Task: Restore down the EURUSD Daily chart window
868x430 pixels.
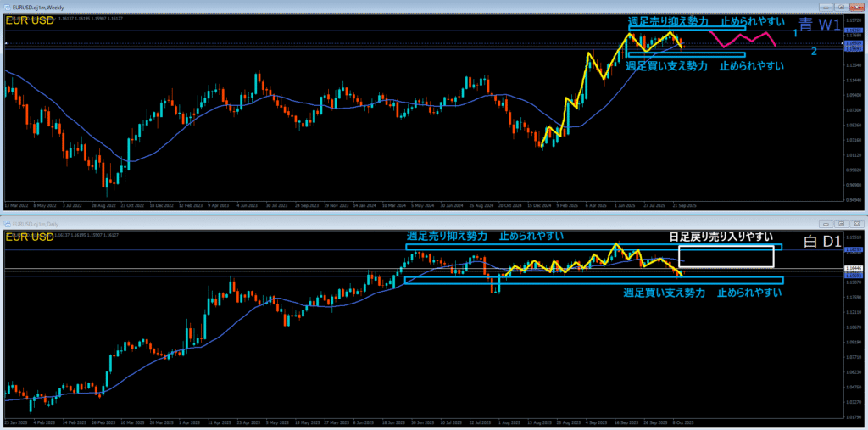Action: [x=842, y=224]
